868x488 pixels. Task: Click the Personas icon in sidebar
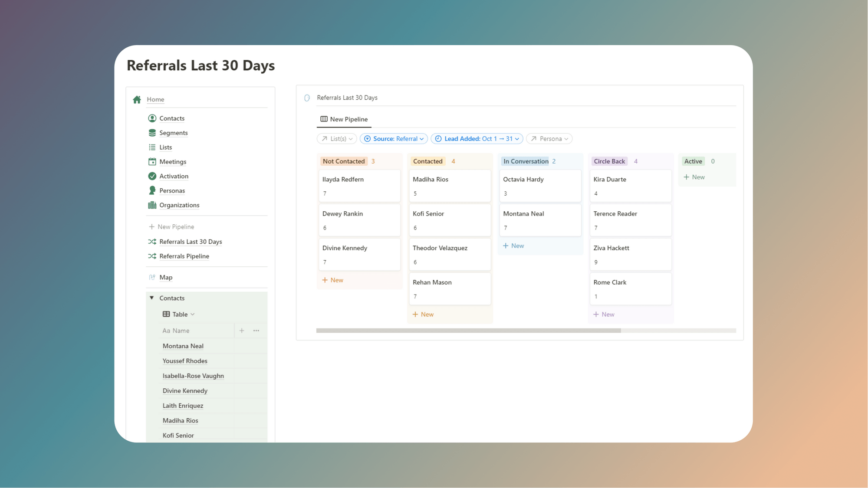(x=152, y=190)
